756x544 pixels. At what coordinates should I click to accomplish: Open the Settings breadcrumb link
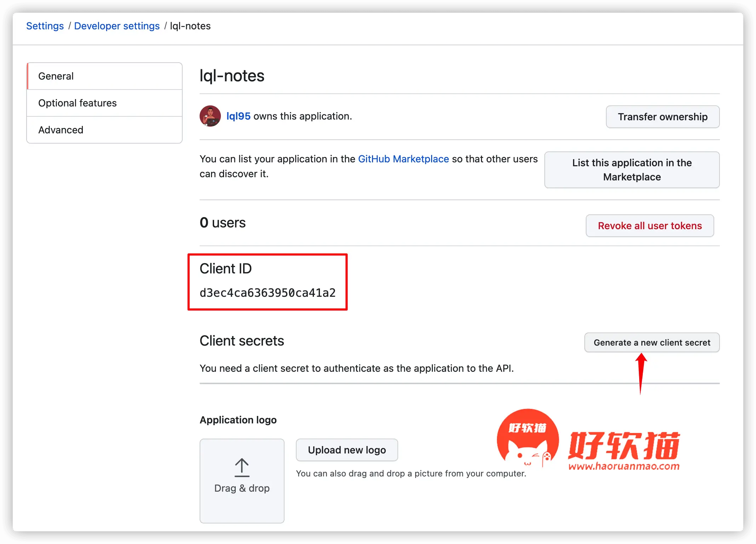[x=45, y=26]
